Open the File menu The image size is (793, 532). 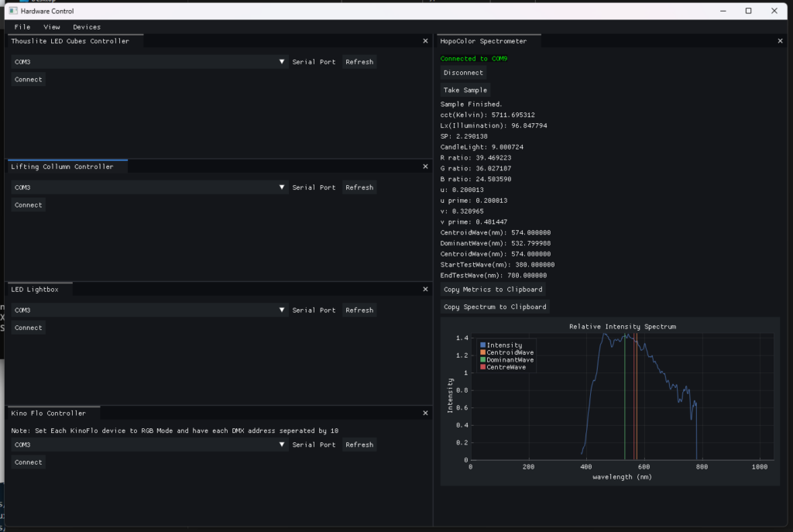click(22, 27)
